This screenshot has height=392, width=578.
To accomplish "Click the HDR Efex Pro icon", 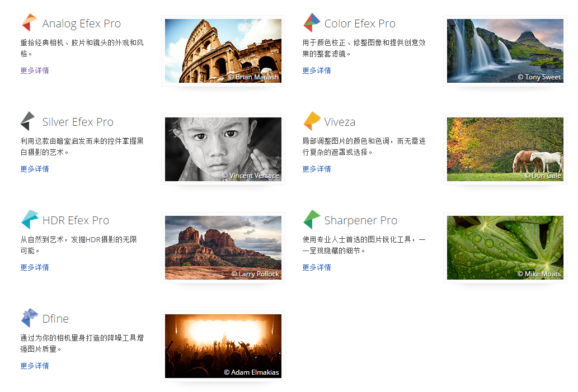I will [x=28, y=219].
